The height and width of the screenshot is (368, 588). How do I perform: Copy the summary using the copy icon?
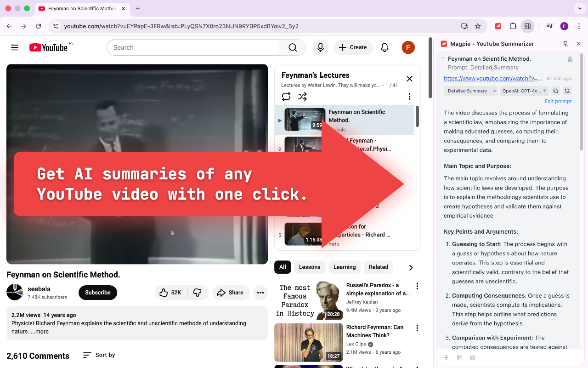point(556,91)
